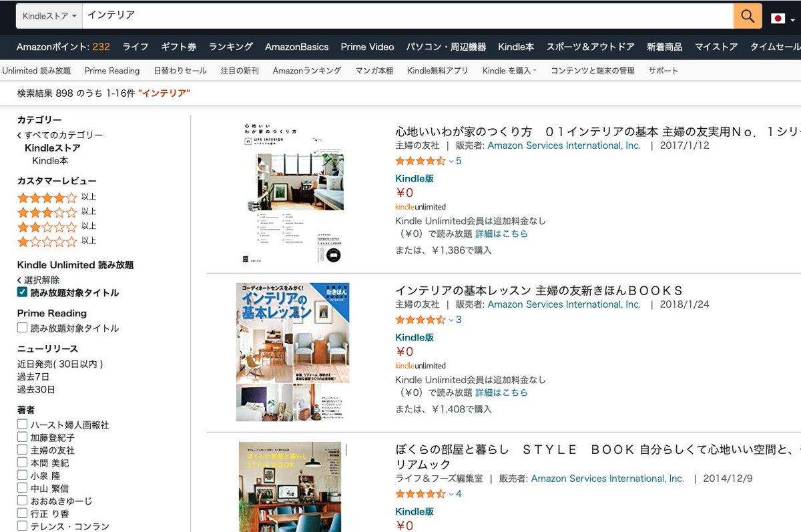The height and width of the screenshot is (532, 801).
Task: Open ギフト券 in the navigation bar
Action: point(178,47)
